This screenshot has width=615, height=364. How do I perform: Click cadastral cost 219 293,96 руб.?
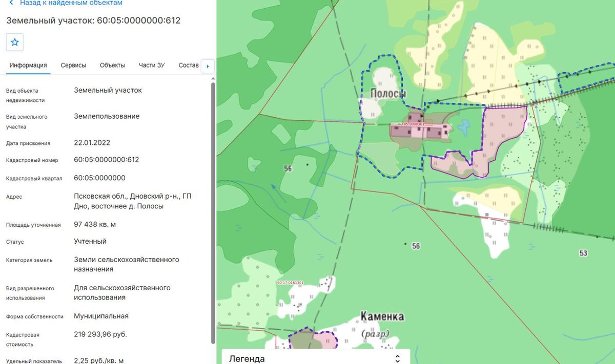(100, 334)
